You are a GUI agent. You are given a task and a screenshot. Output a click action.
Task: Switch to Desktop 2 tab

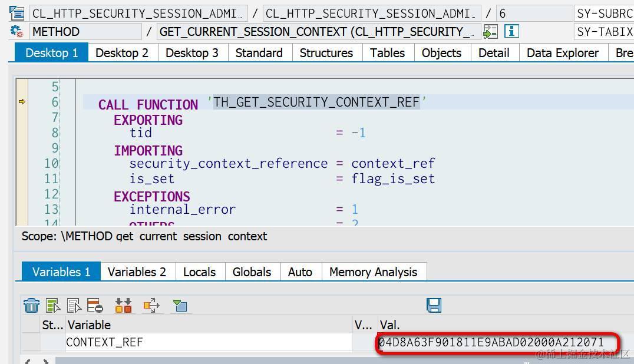point(122,53)
